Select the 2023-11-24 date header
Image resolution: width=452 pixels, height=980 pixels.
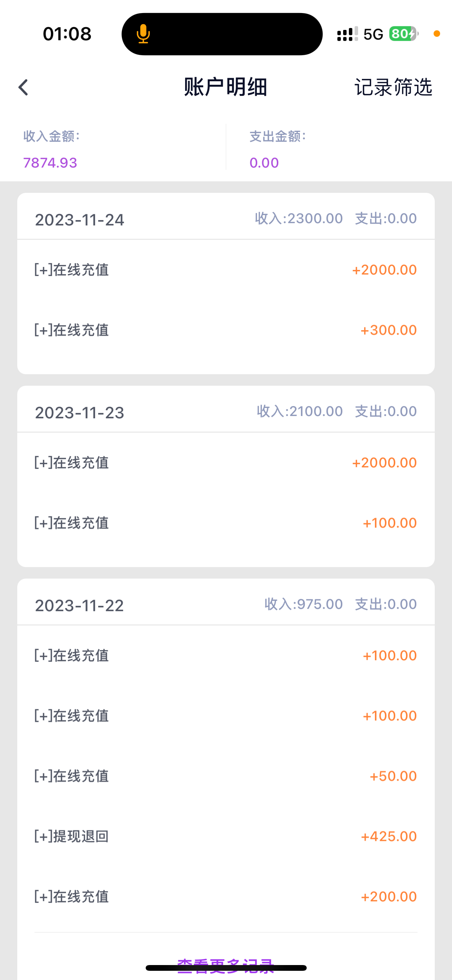click(x=80, y=220)
